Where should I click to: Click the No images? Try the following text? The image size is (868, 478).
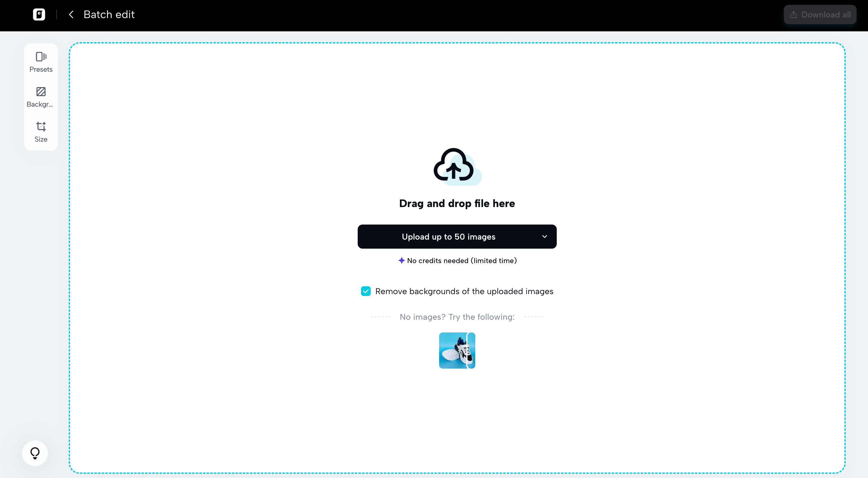457,317
